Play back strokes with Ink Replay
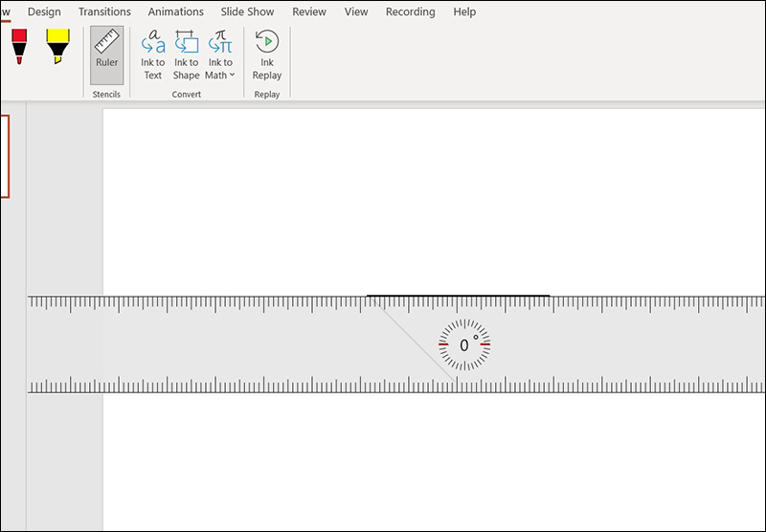The height and width of the screenshot is (532, 766). (x=267, y=54)
